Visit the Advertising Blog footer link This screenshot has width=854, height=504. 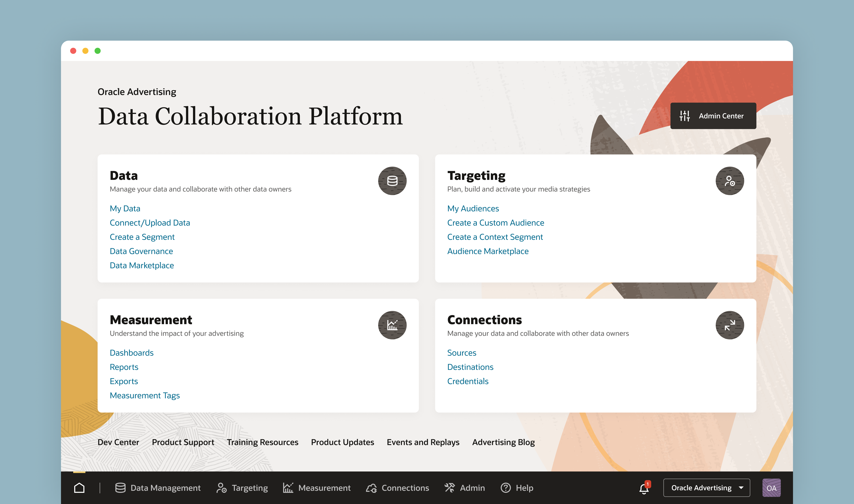coord(503,442)
